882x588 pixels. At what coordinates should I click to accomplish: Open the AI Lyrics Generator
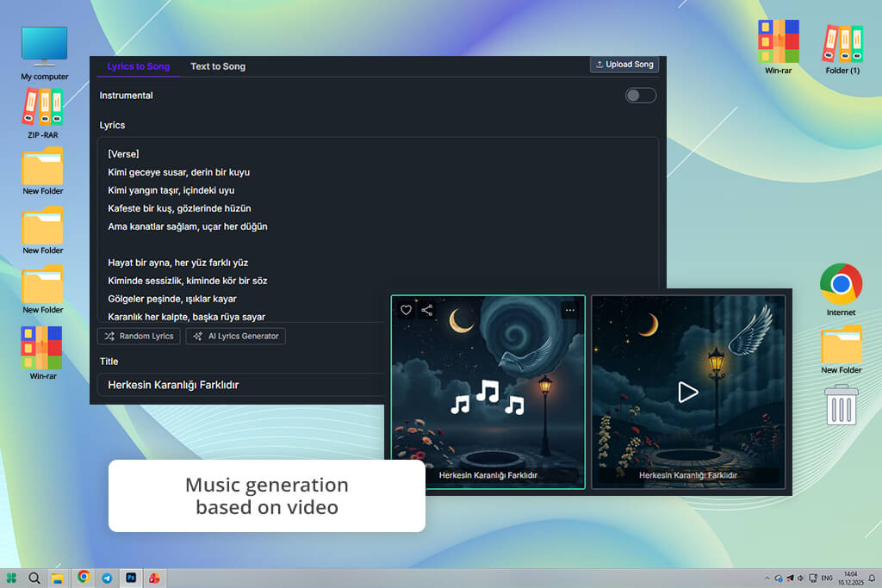tap(236, 336)
